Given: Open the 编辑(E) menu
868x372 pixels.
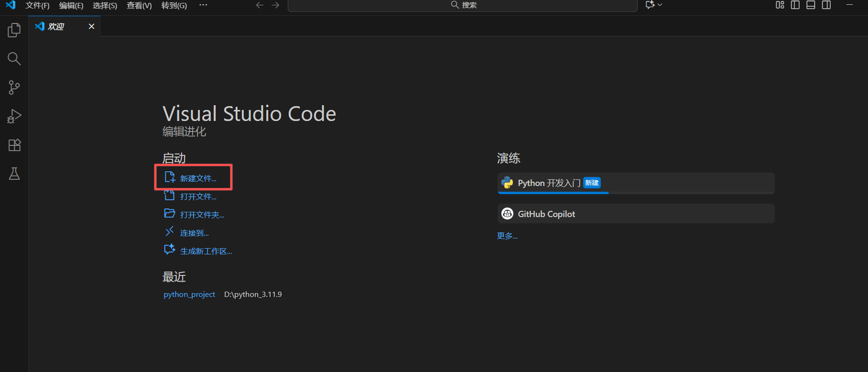Looking at the screenshot, I should click(x=71, y=5).
